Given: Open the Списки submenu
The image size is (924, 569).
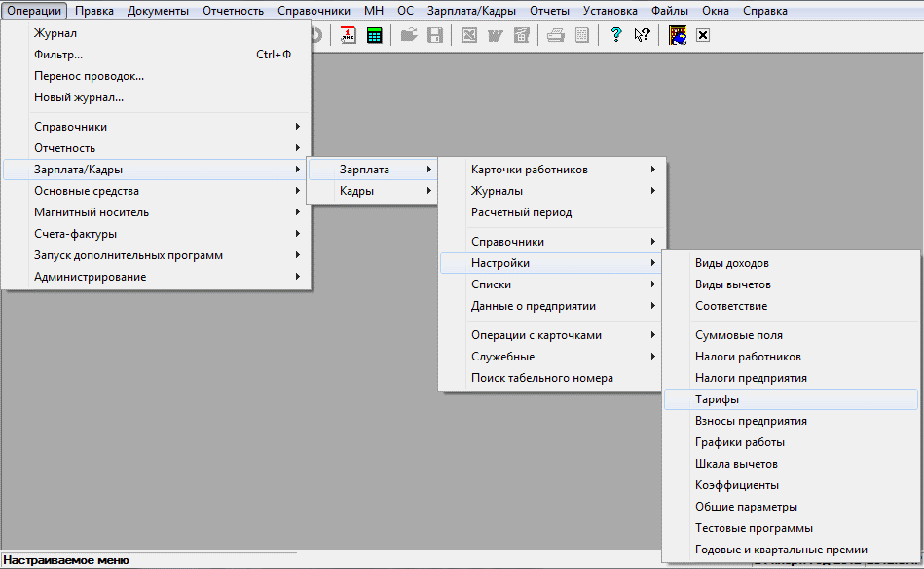Looking at the screenshot, I should pos(551,284).
